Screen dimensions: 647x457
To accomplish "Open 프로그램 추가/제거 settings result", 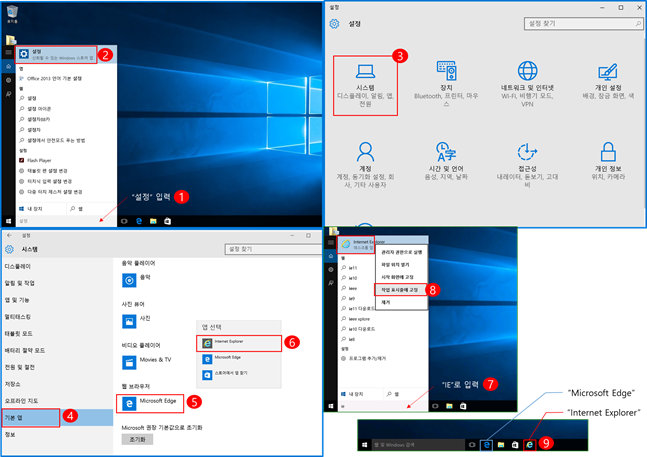I will coord(363,358).
